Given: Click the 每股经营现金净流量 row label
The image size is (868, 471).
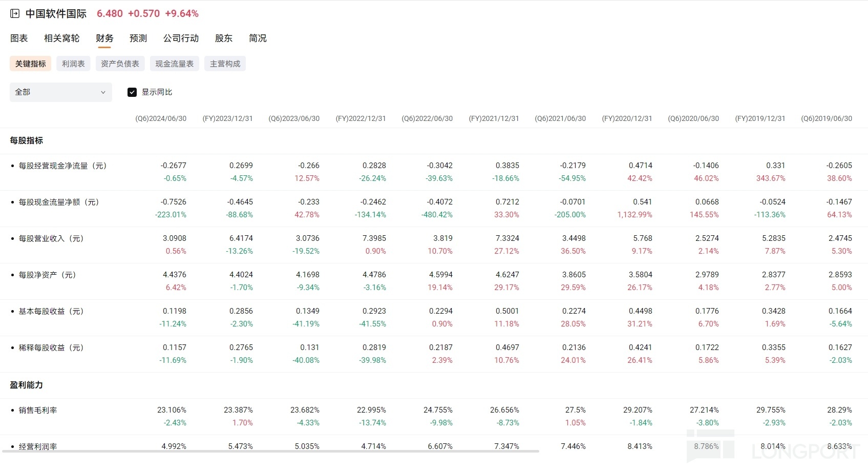Looking at the screenshot, I should point(62,166).
